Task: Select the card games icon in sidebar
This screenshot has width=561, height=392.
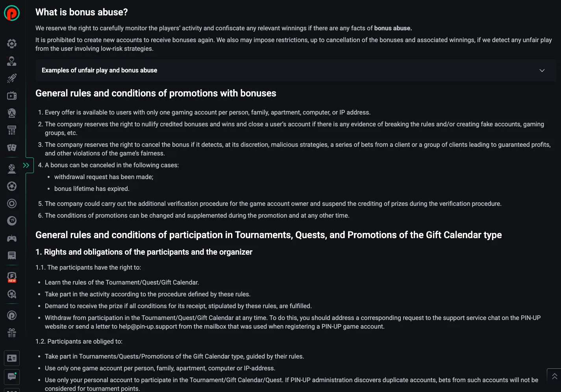Action: (x=12, y=148)
